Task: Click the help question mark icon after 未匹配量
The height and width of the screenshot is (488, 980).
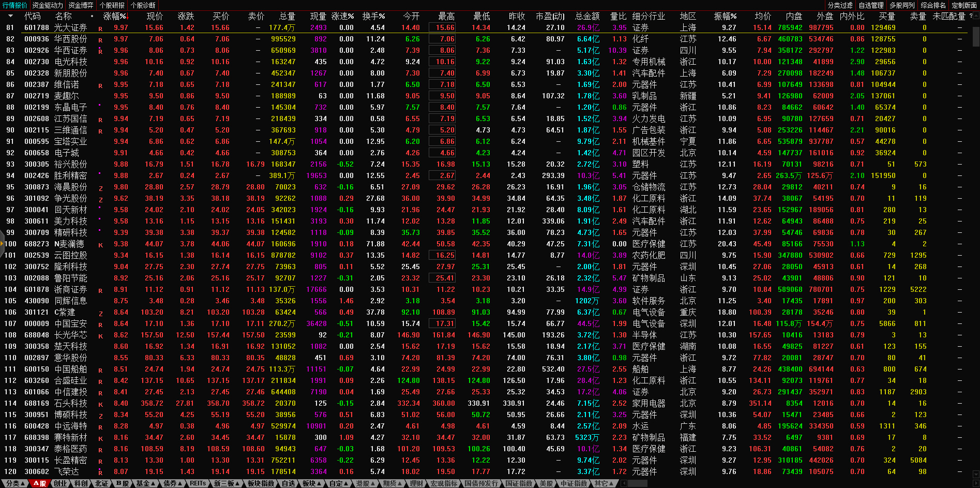Action: point(971,16)
